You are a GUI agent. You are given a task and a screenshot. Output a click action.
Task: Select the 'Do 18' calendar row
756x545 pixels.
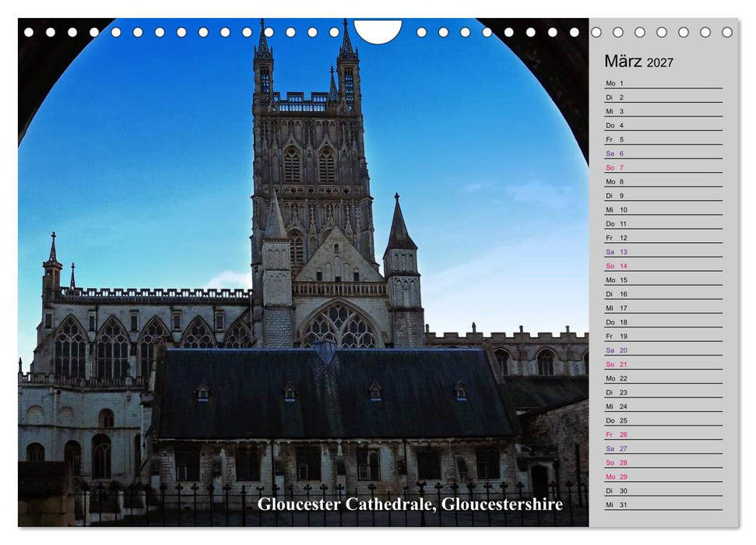663,322
